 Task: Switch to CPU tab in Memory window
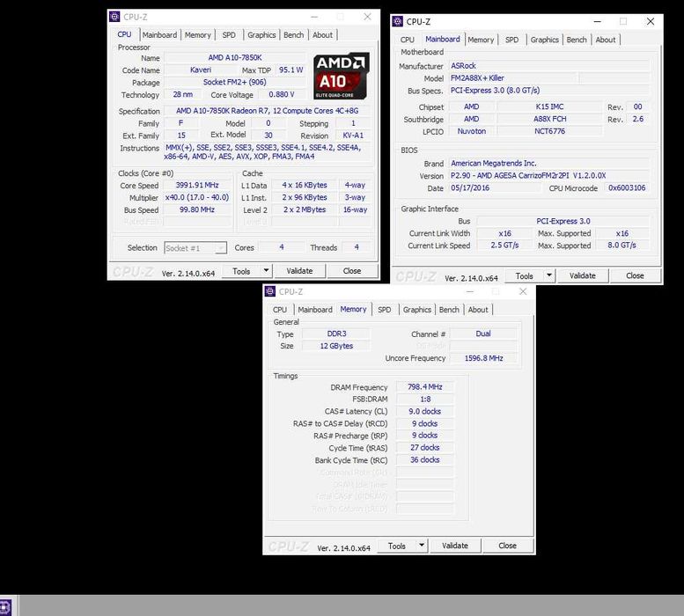(280, 310)
